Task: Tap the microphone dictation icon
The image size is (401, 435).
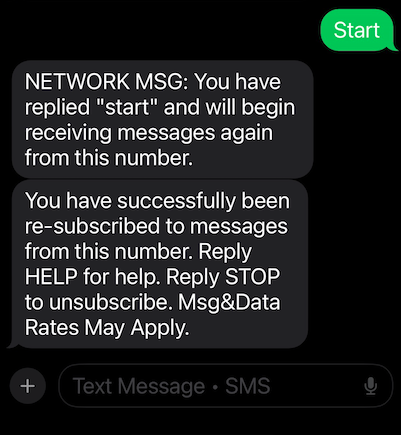Action: pyautogui.click(x=370, y=386)
